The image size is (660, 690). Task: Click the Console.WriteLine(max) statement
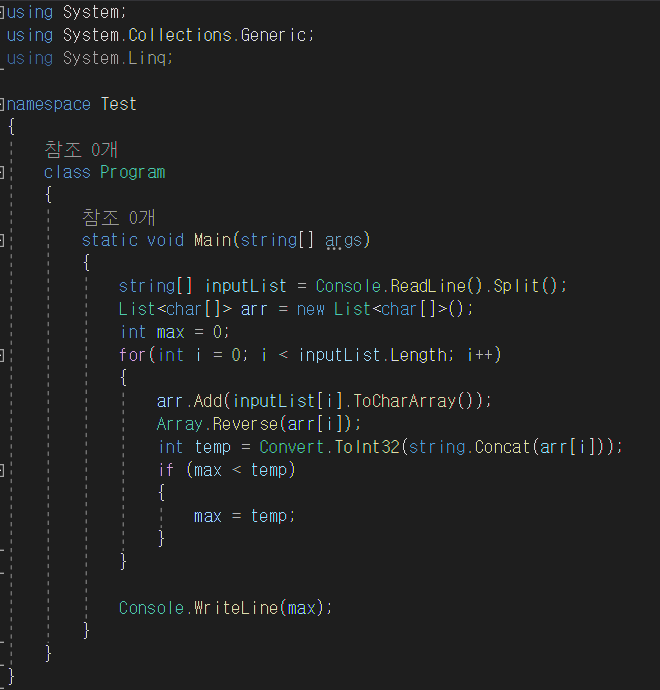(x=226, y=608)
